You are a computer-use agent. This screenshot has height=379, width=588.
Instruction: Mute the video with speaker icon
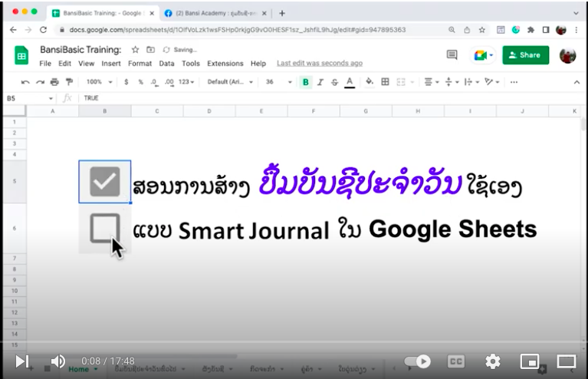(x=58, y=361)
